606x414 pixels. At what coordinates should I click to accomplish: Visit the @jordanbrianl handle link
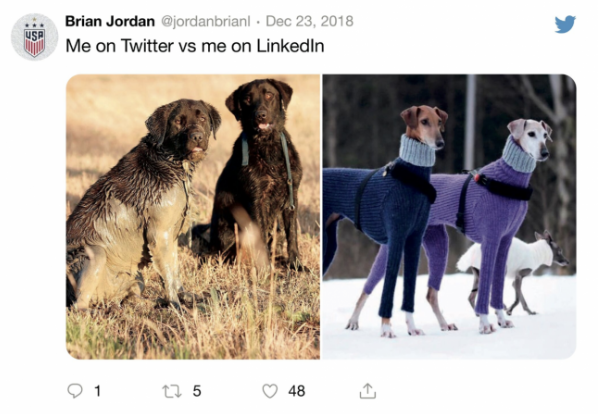click(x=206, y=21)
